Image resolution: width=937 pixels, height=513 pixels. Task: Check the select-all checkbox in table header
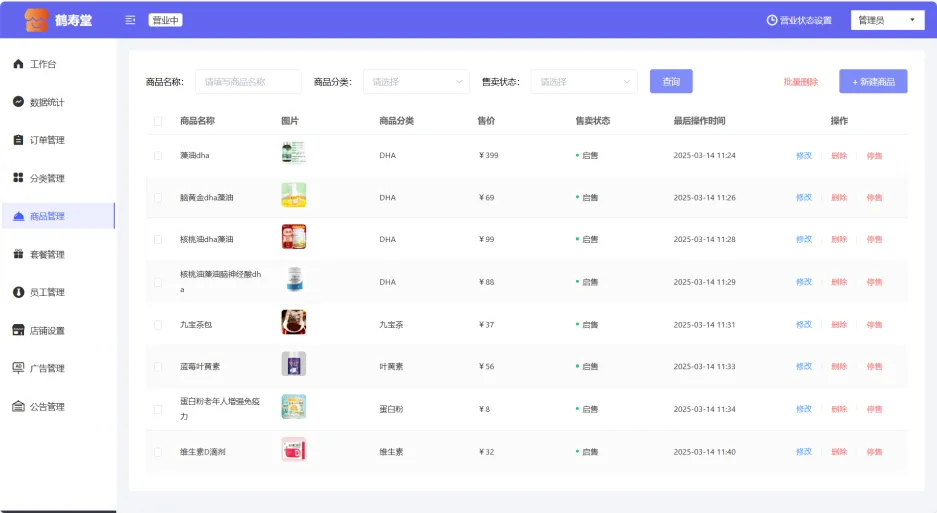point(157,121)
